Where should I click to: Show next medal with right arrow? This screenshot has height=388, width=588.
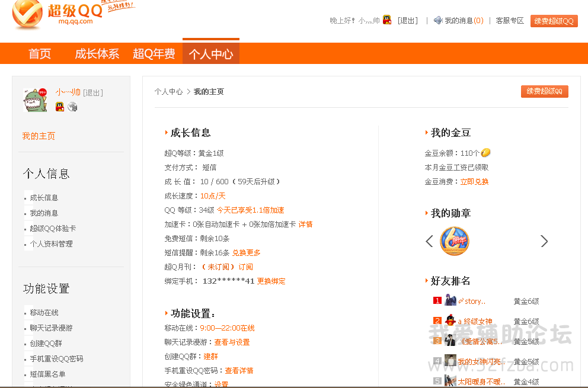[544, 241]
